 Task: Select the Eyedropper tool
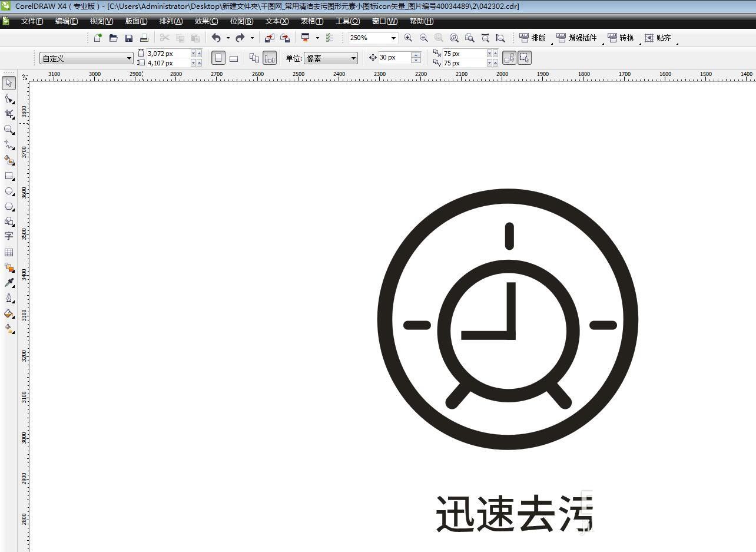(x=9, y=282)
